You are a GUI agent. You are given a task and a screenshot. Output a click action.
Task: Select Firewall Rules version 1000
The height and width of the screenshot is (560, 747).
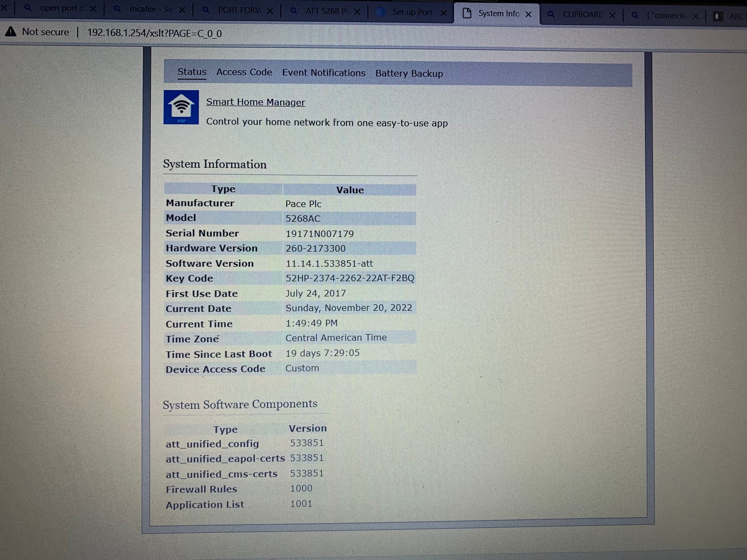tap(301, 488)
